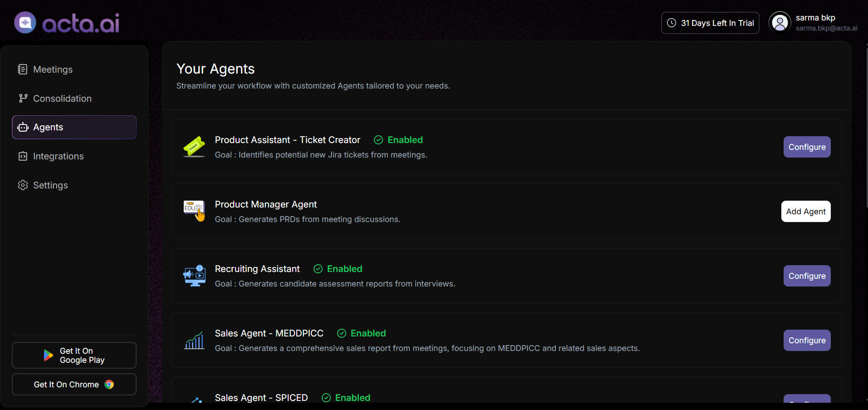Open the Meetings sidebar section
Viewport: 868px width, 410px height.
point(53,69)
